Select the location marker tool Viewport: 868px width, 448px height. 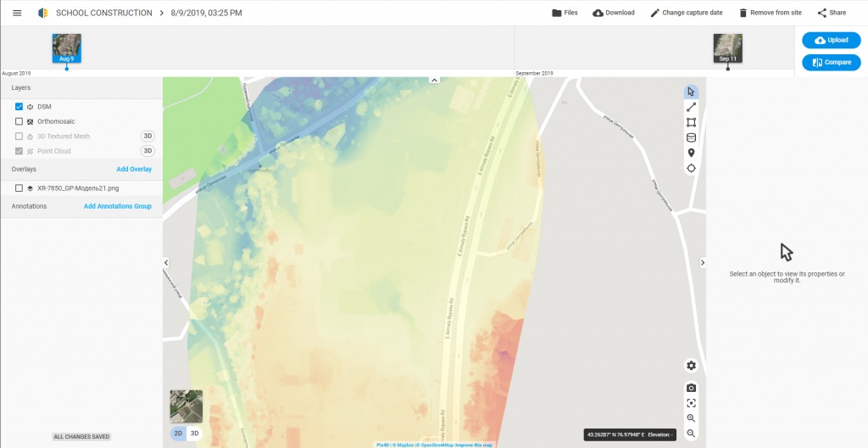[x=691, y=153]
